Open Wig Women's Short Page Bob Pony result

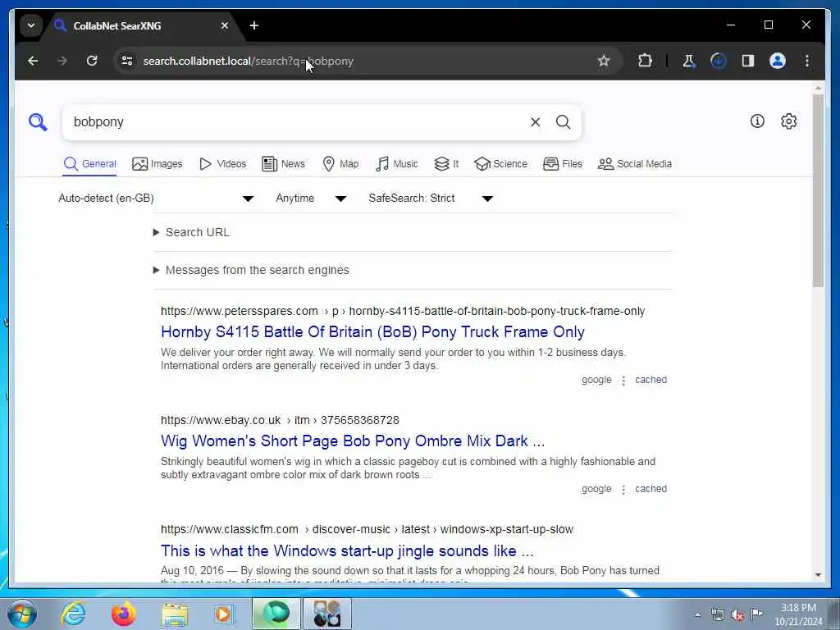pyautogui.click(x=353, y=441)
